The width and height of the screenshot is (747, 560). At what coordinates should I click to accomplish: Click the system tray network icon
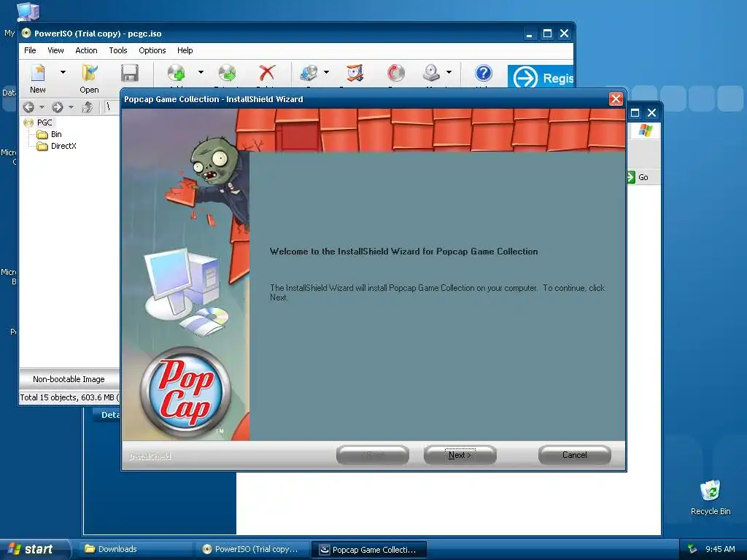(x=692, y=550)
